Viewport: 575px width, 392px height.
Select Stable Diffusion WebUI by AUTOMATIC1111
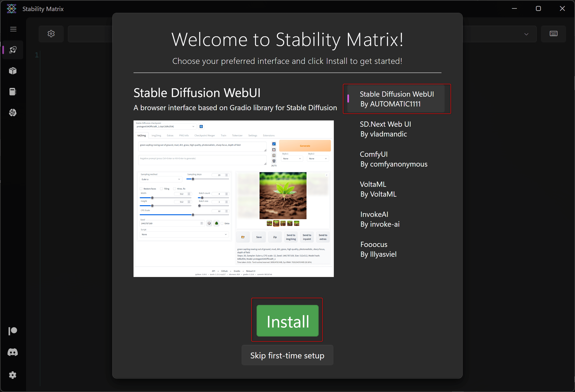(x=396, y=99)
